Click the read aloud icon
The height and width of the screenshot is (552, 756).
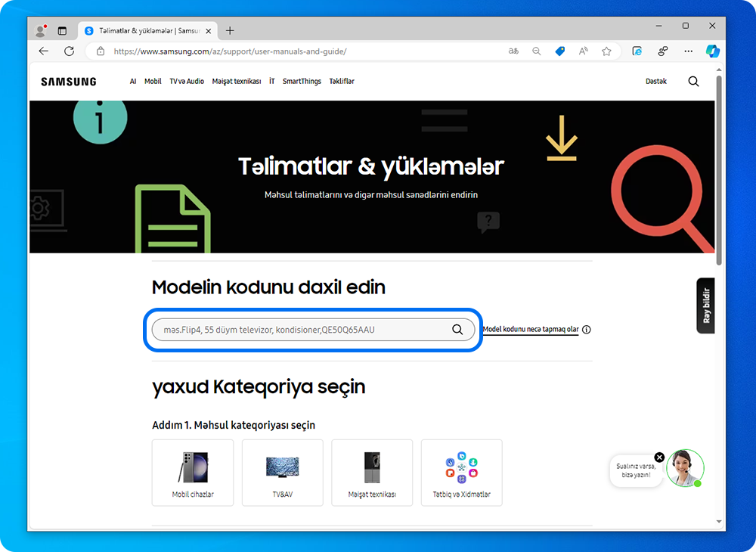583,51
